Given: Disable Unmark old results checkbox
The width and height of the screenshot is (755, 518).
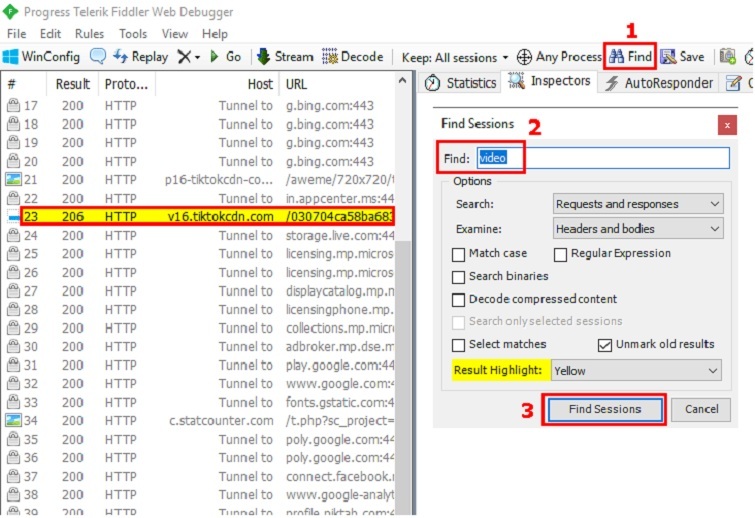Looking at the screenshot, I should pos(605,345).
